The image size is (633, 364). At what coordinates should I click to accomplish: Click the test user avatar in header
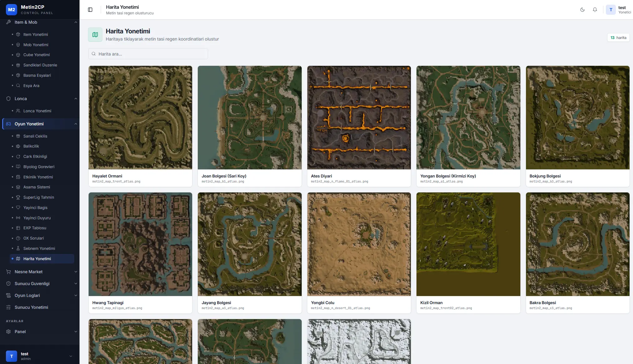click(611, 10)
